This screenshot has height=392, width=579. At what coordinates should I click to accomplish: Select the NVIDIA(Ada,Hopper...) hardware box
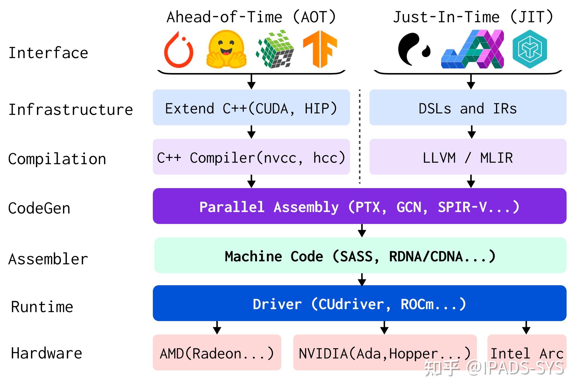coord(385,352)
